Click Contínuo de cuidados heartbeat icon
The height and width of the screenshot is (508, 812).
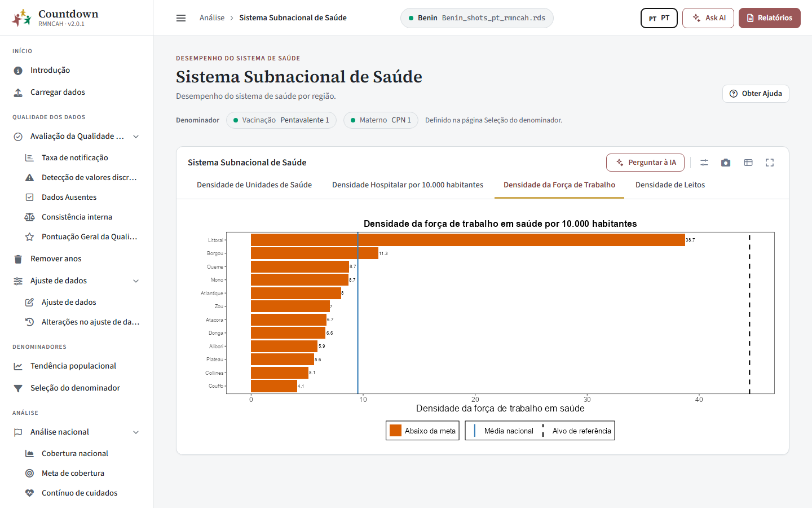[x=29, y=493]
